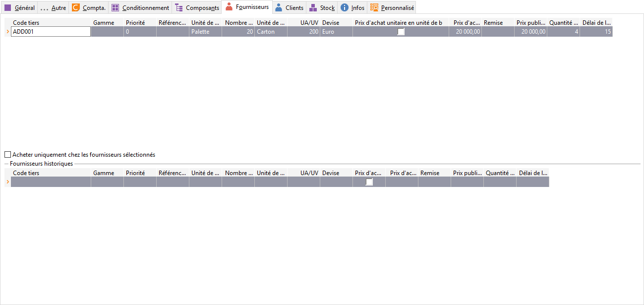This screenshot has width=644, height=305.
Task: Click the Stock boxes icon
Action: pos(313,7)
